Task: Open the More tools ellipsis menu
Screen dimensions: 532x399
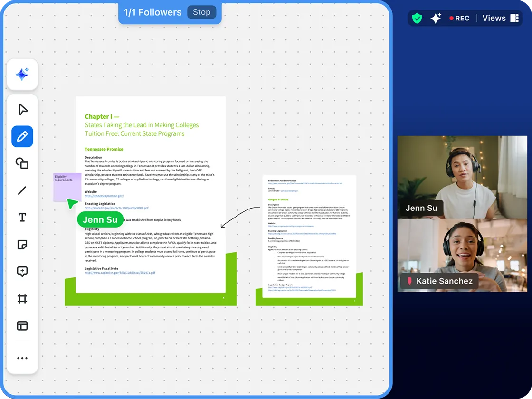Action: click(x=22, y=358)
